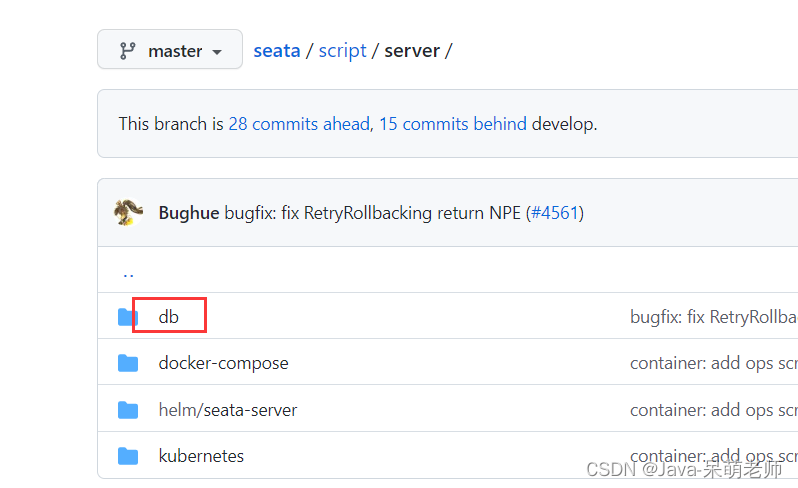Open the master branch dropdown
The height and width of the screenshot is (488, 798).
(170, 49)
